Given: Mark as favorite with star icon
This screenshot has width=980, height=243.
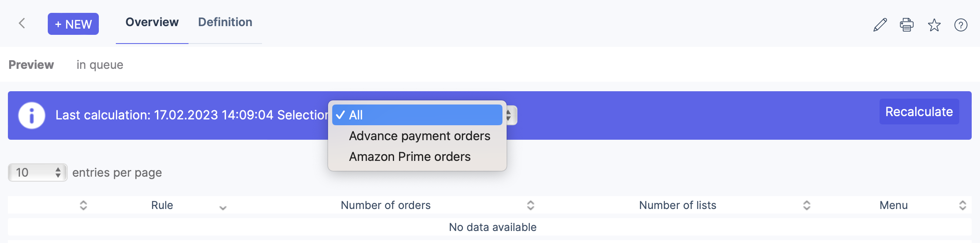Looking at the screenshot, I should click(934, 25).
